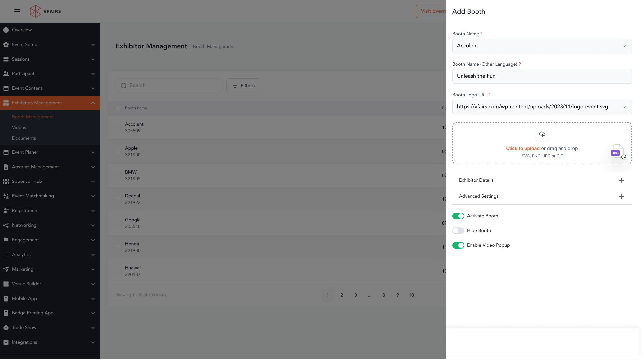This screenshot has height=363, width=644.
Task: Click the Booth Name Other Language field
Action: point(542,76)
